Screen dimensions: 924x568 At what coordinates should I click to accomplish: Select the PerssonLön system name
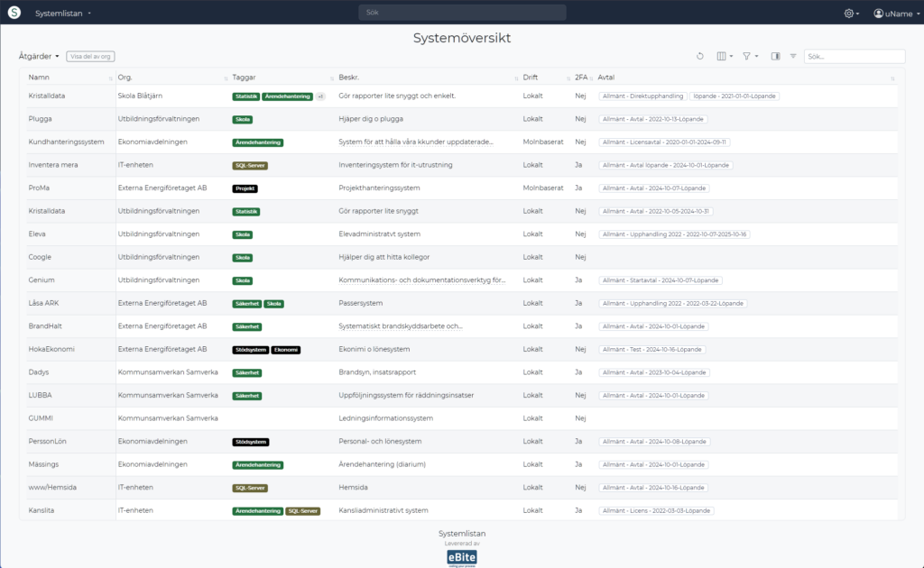47,442
